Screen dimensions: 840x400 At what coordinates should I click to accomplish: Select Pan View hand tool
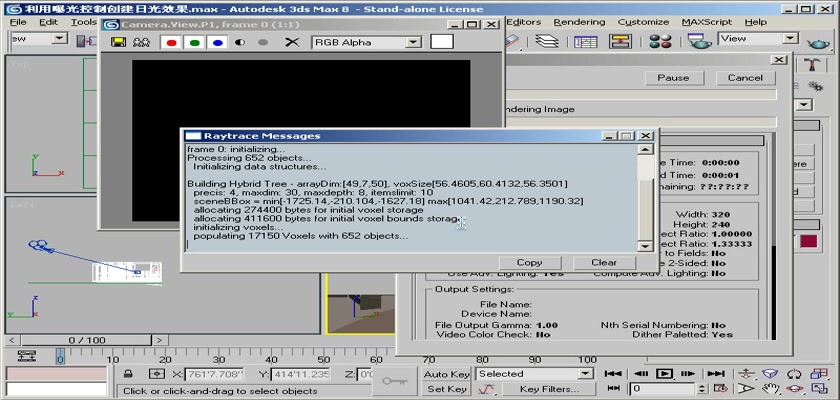770,388
